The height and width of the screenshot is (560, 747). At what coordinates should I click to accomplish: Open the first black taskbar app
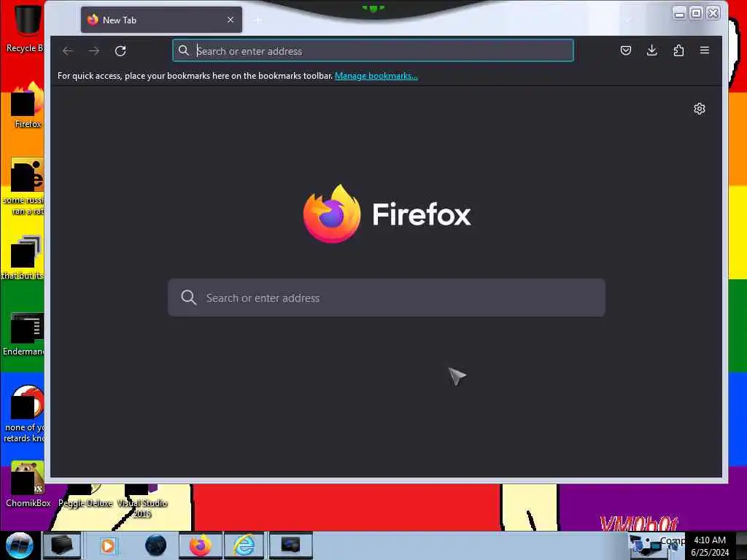coord(61,545)
